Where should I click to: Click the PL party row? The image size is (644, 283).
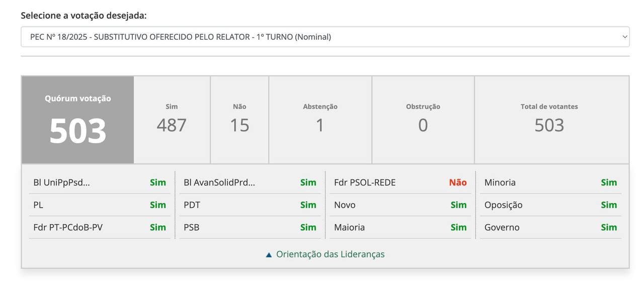99,205
